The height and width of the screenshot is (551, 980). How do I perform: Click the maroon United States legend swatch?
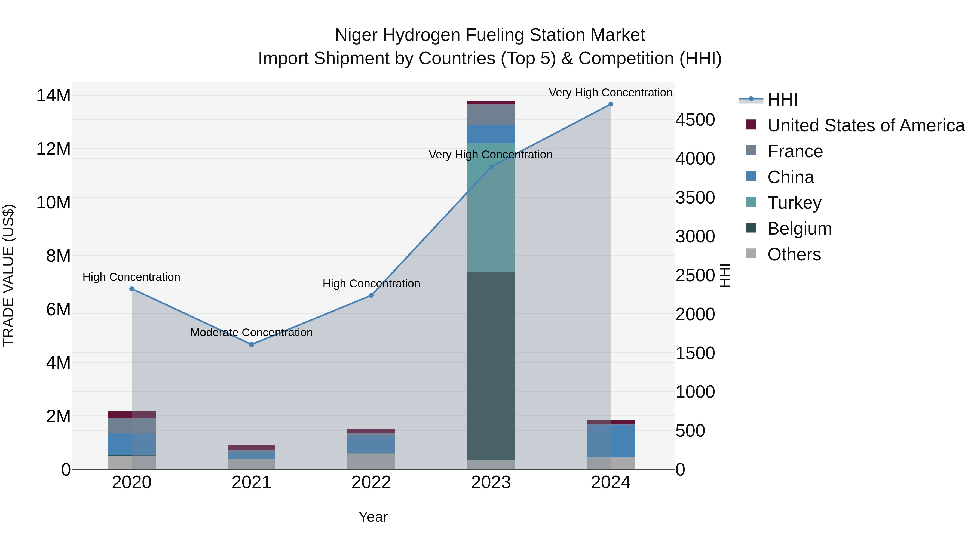click(x=751, y=124)
